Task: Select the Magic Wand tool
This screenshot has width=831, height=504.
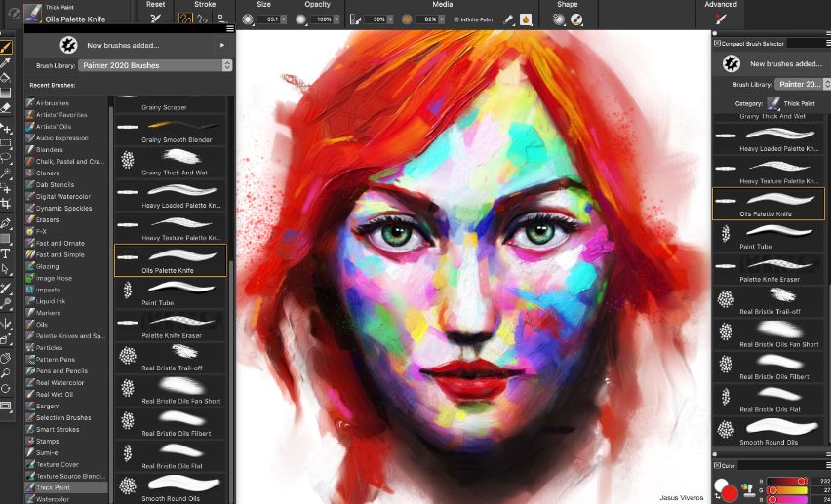Action: 6,174
